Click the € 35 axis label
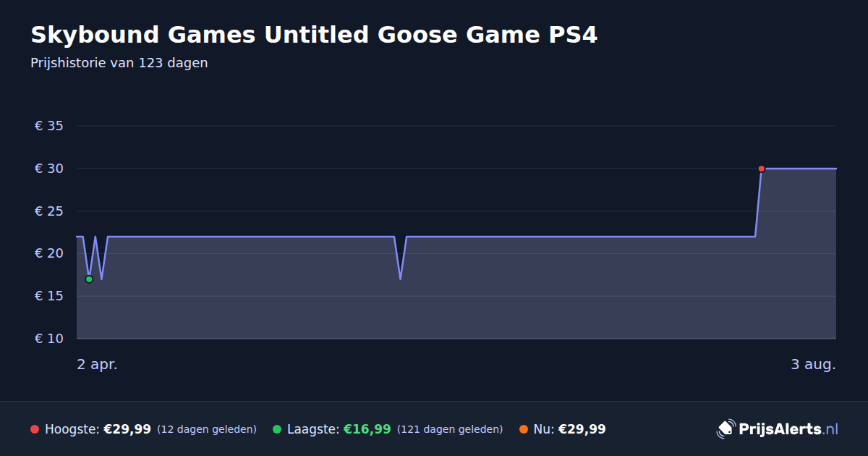The height and width of the screenshot is (456, 868). (x=49, y=127)
